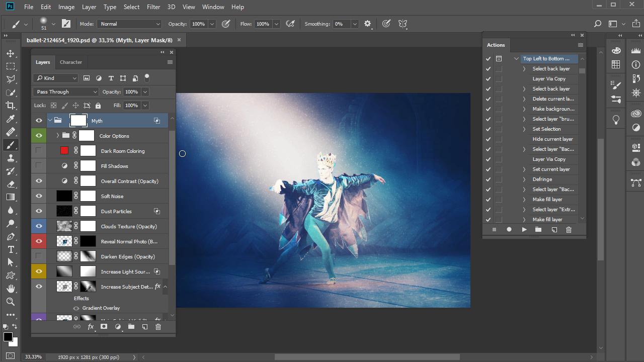Select the Defringe action step
The image size is (644, 362).
point(542,179)
